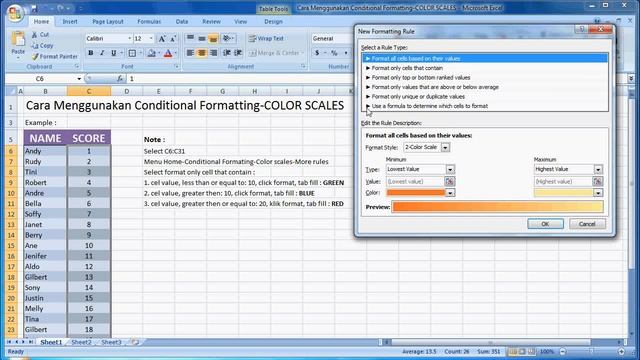Select 'Format only unique or duplicate values'
The height and width of the screenshot is (360, 640).
(x=485, y=97)
